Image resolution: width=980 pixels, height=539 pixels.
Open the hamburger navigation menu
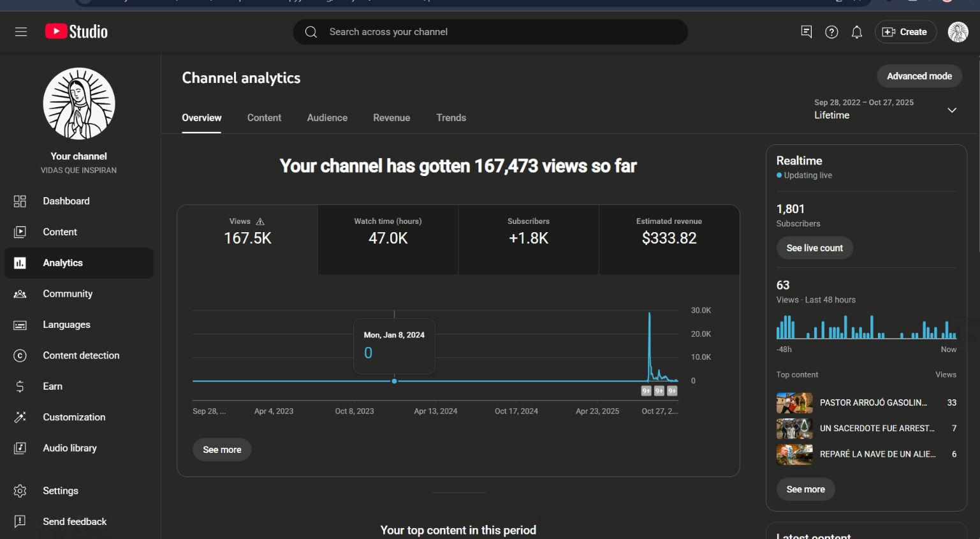[x=21, y=32]
